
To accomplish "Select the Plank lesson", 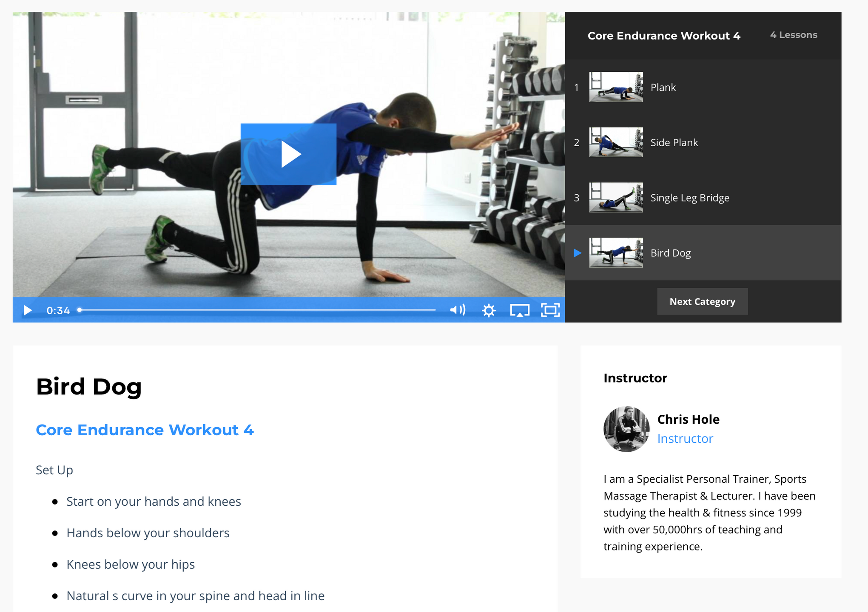I will (x=703, y=87).
